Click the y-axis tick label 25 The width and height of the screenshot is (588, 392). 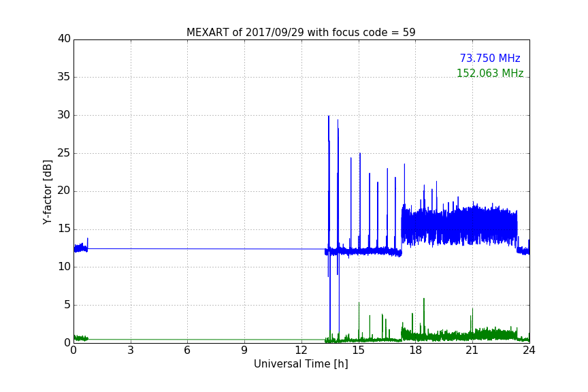pyautogui.click(x=64, y=153)
